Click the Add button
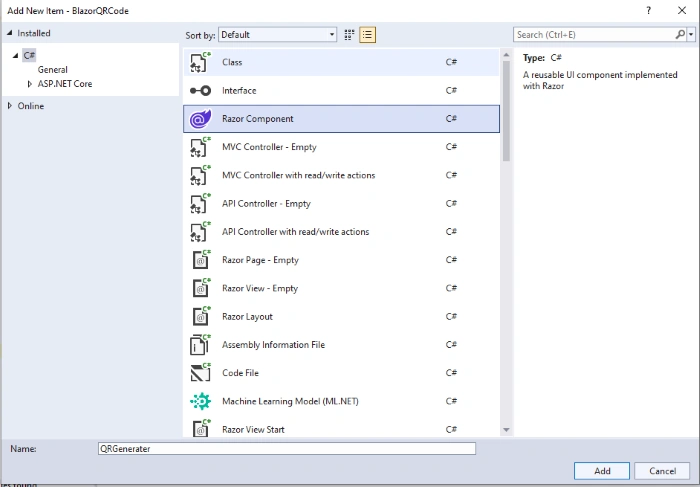700x487 pixels. [x=602, y=471]
